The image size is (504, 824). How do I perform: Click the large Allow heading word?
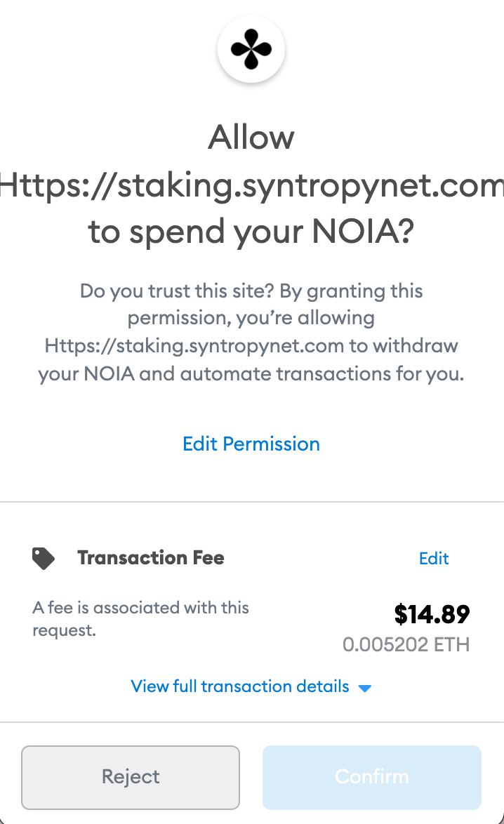(x=251, y=137)
